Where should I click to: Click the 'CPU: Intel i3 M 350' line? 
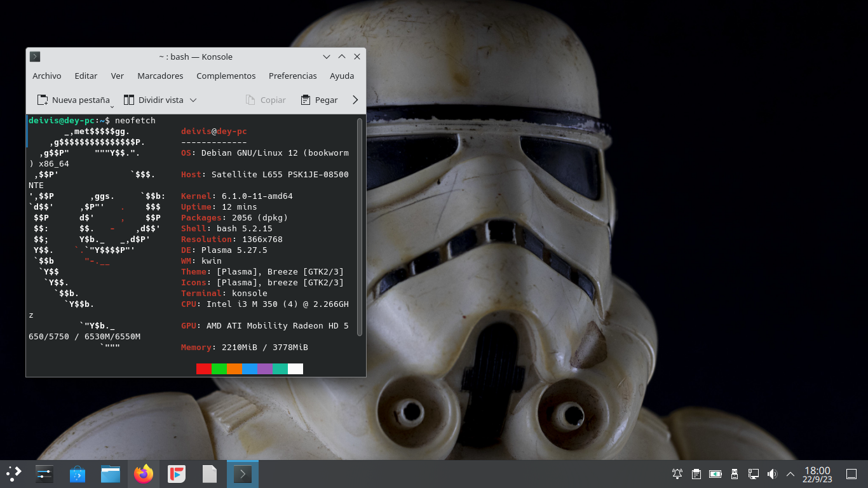coord(265,304)
